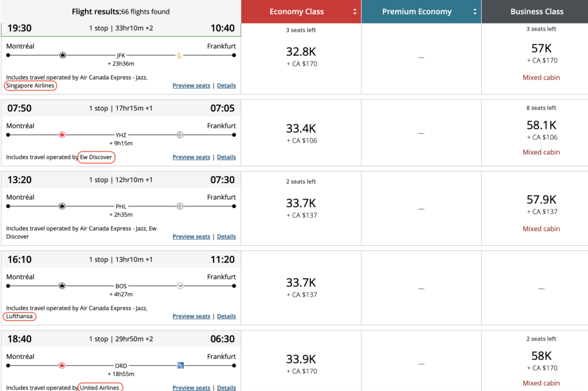Image resolution: width=588 pixels, height=391 pixels.
Task: Click the United Airlines logo on the ORD route
Action: (180, 365)
